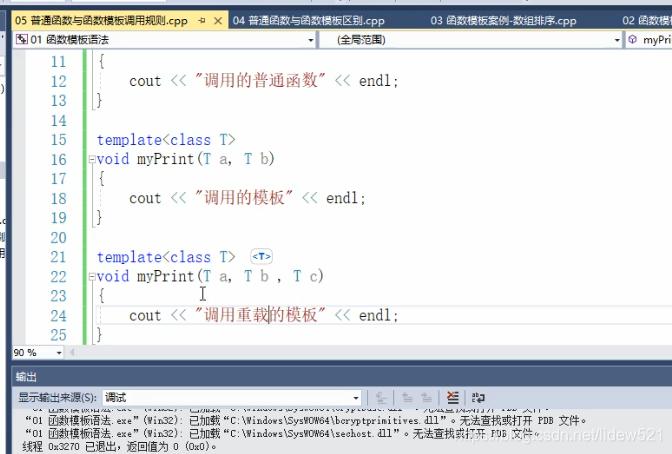Click 'myPrint' on line 22
The image size is (672, 454).
[x=165, y=276]
